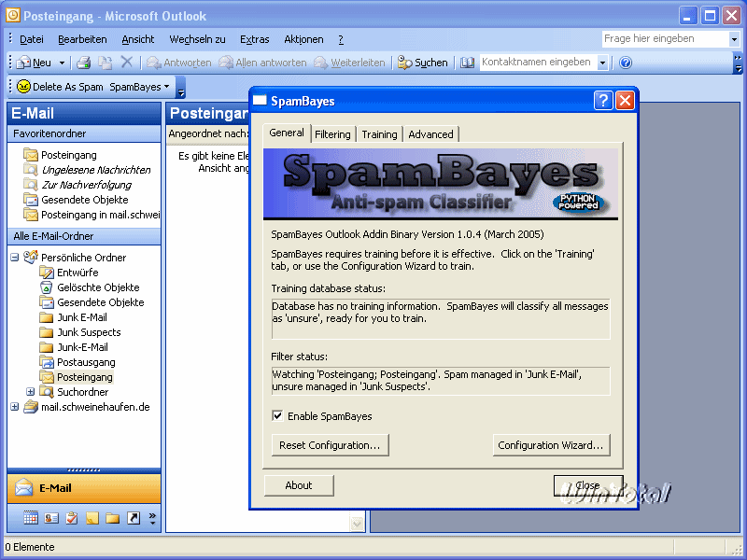This screenshot has height=560, width=747.
Task: Click the Move to folder toolbar icon
Action: 106,63
